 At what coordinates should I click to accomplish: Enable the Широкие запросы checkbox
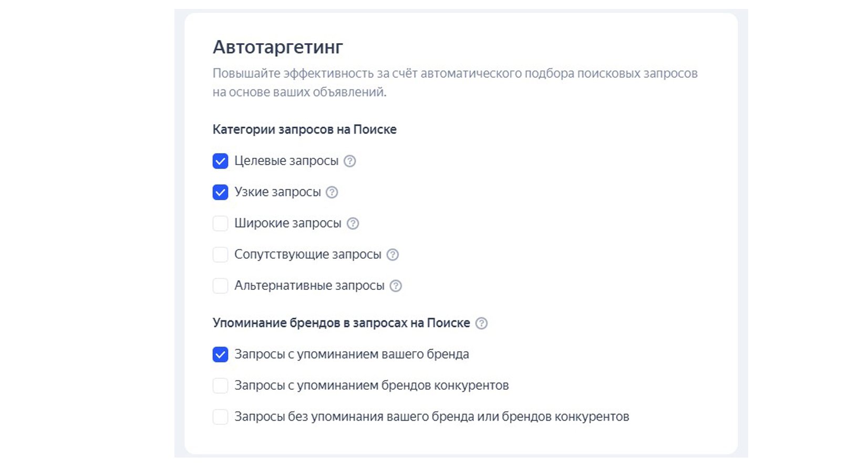pos(221,224)
